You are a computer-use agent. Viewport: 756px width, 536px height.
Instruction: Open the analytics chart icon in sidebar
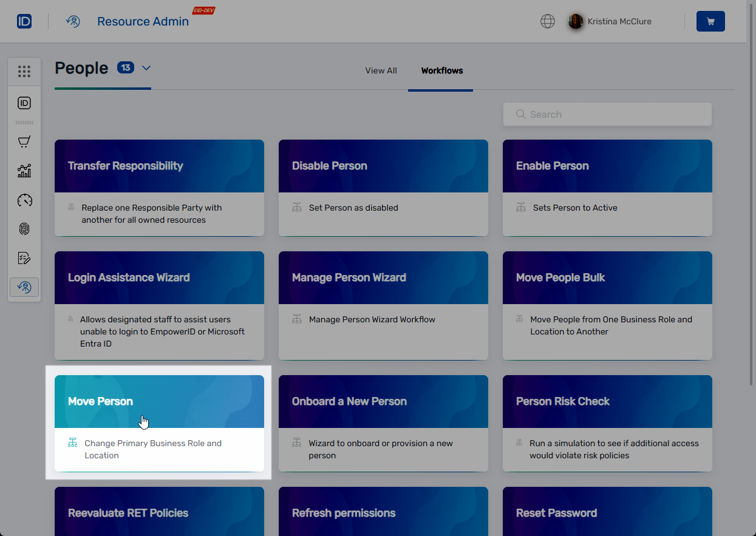pyautogui.click(x=24, y=171)
